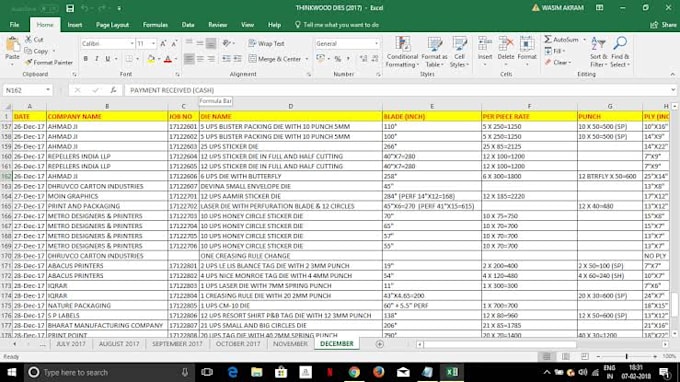The image size is (680, 382).
Task: Click the Conditional Formatting icon
Action: [x=402, y=44]
